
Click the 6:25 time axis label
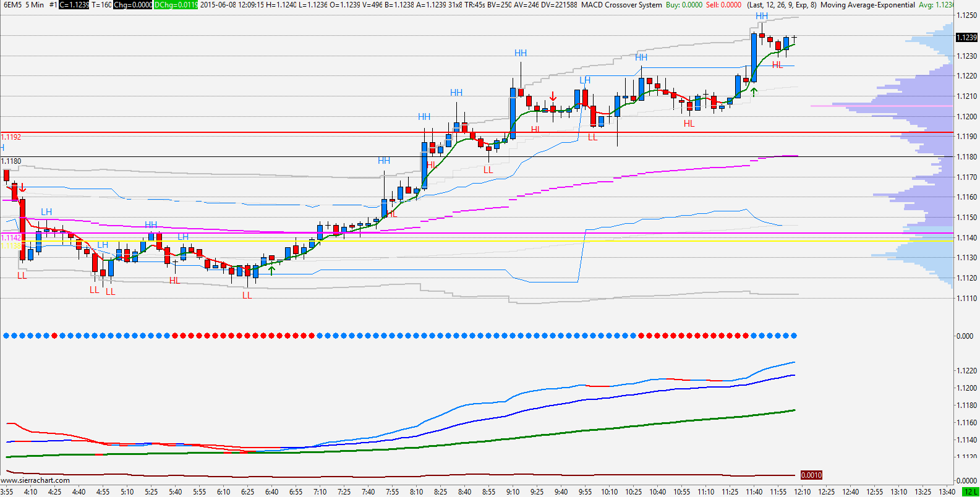(x=247, y=492)
